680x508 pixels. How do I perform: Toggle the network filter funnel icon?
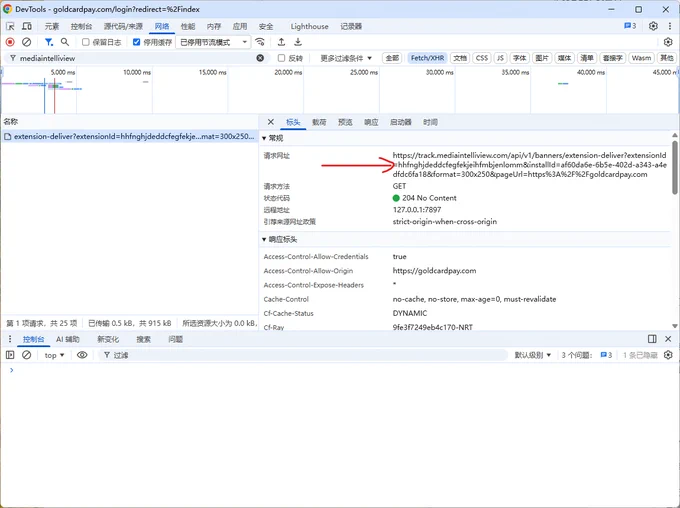click(x=49, y=42)
